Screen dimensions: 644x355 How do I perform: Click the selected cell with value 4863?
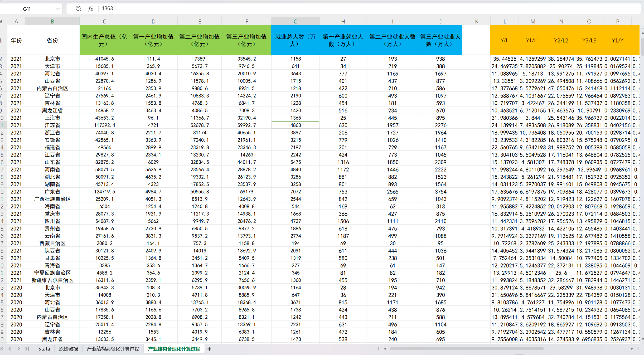296,125
